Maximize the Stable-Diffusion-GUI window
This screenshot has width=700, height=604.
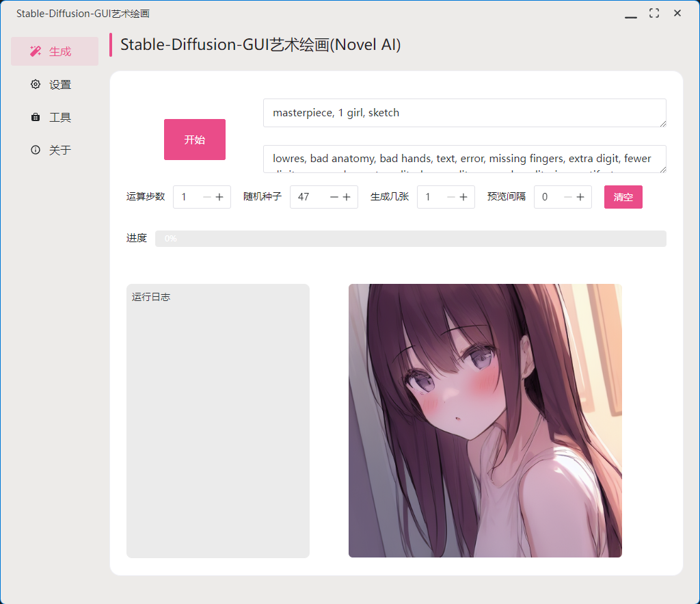[654, 14]
